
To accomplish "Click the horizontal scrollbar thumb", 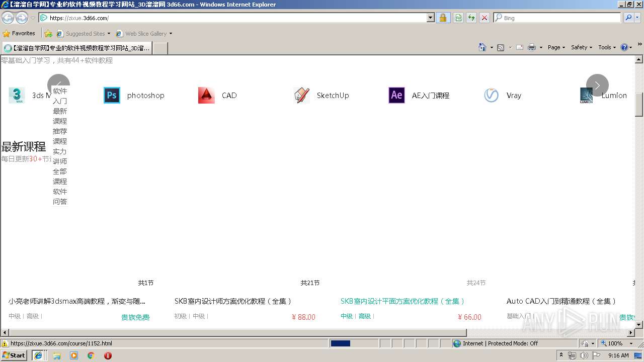I will tap(237, 332).
